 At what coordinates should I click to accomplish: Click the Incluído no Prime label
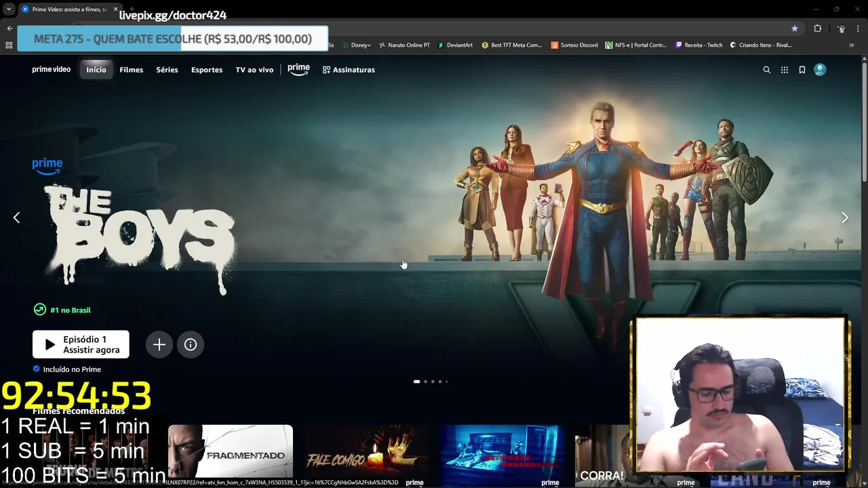(x=67, y=369)
